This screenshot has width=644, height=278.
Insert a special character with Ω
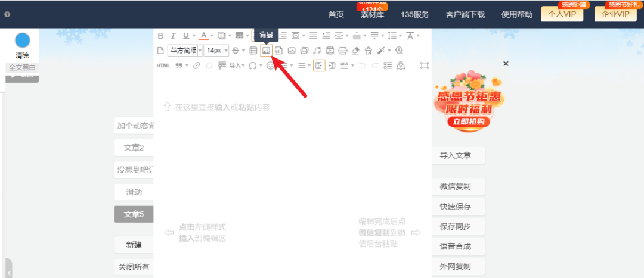click(x=253, y=65)
